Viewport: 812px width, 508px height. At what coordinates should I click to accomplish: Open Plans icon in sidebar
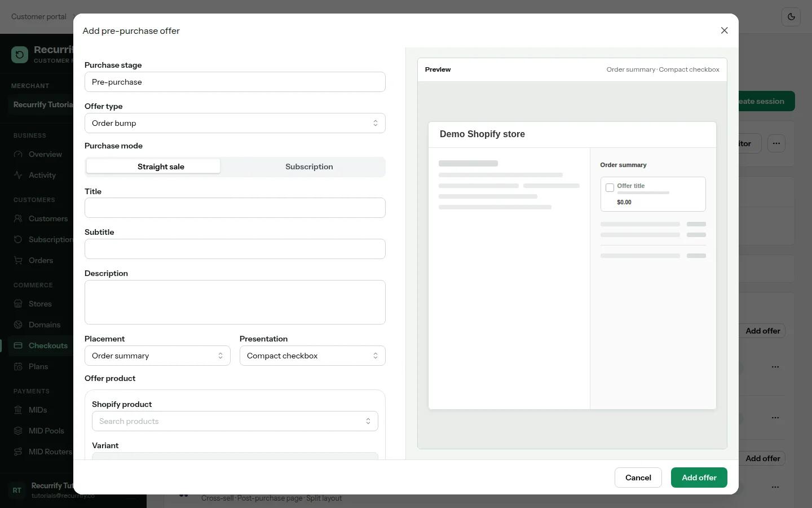point(18,366)
